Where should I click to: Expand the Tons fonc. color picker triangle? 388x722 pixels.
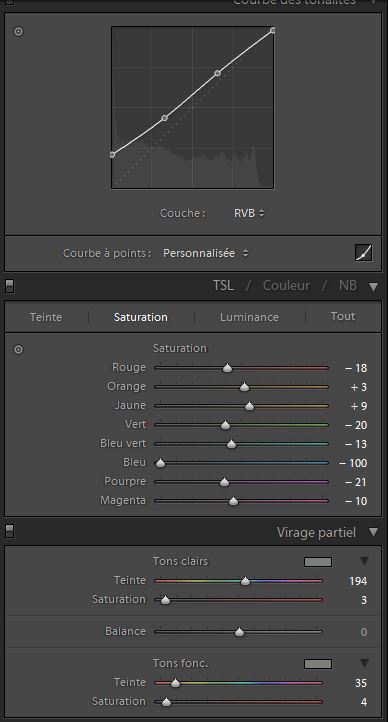tap(364, 663)
